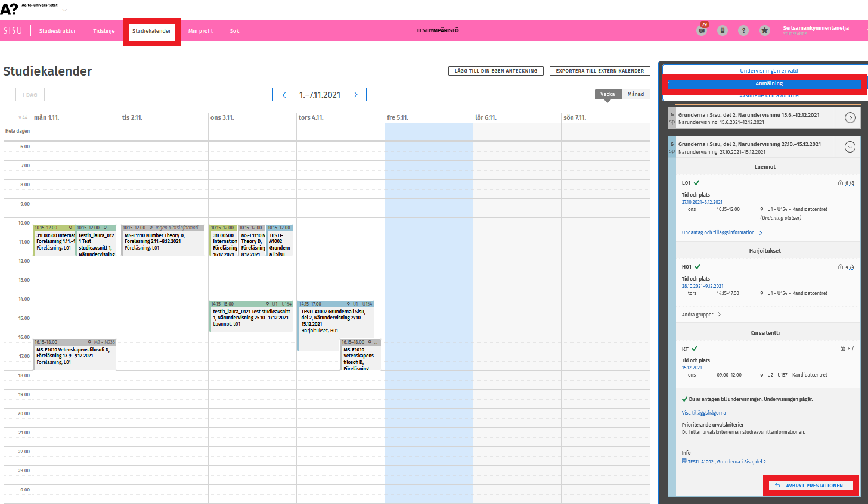Click the star favorites icon
868x504 pixels.
[765, 30]
